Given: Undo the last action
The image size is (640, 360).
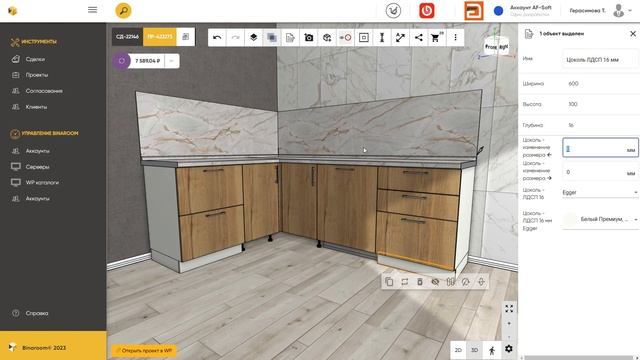Looking at the screenshot, I should [217, 38].
